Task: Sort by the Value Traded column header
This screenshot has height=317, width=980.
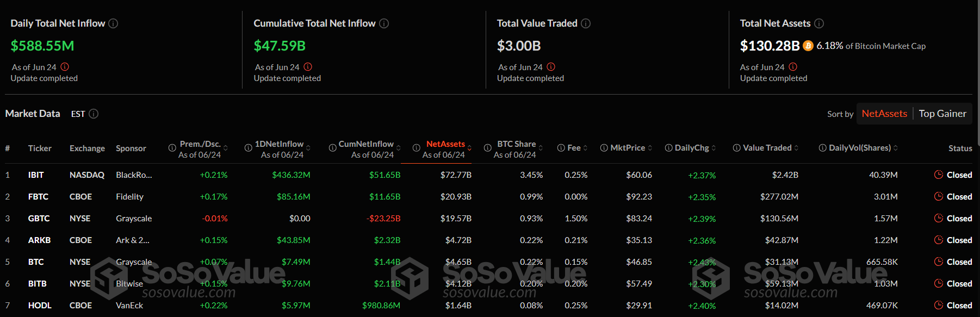Action: [x=767, y=148]
